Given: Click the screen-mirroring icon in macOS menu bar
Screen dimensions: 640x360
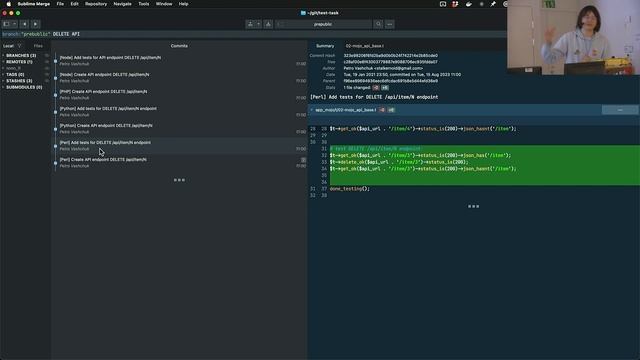Looking at the screenshot, I should (x=443, y=4).
